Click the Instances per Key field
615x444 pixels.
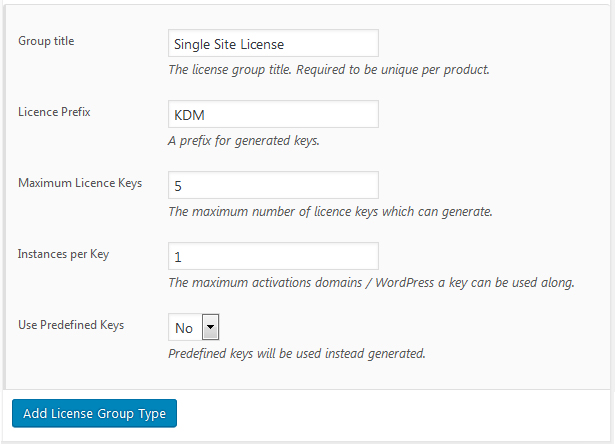point(273,256)
